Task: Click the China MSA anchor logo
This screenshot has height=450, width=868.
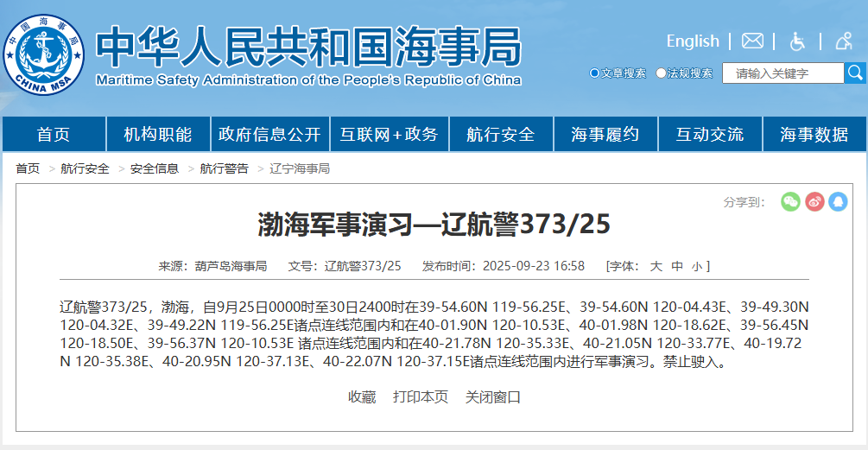Action: pos(43,54)
